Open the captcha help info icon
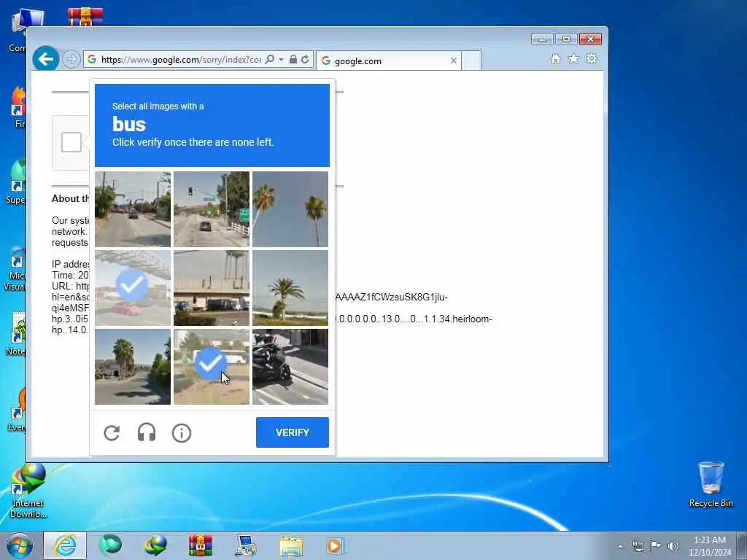Screen dimensions: 747x560 click(182, 433)
